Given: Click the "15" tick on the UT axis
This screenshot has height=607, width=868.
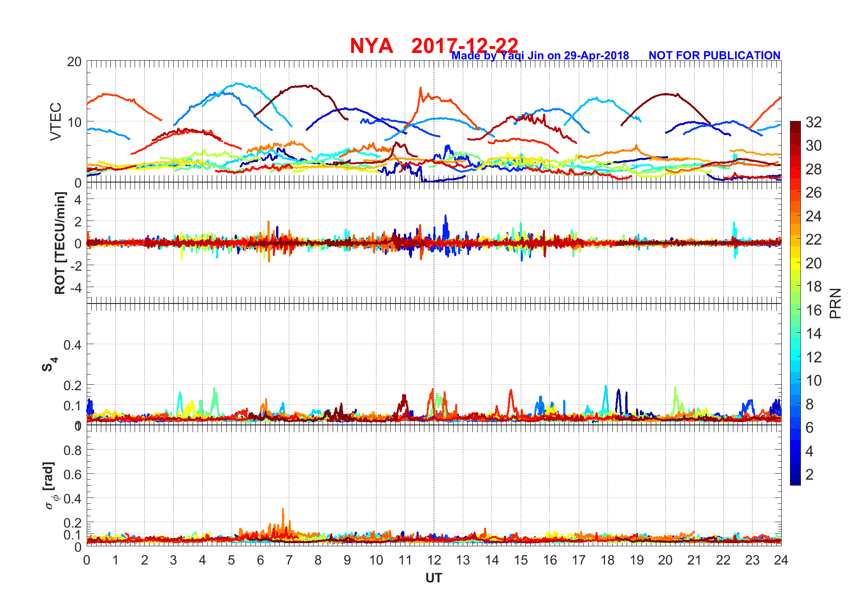Looking at the screenshot, I should click(521, 560).
